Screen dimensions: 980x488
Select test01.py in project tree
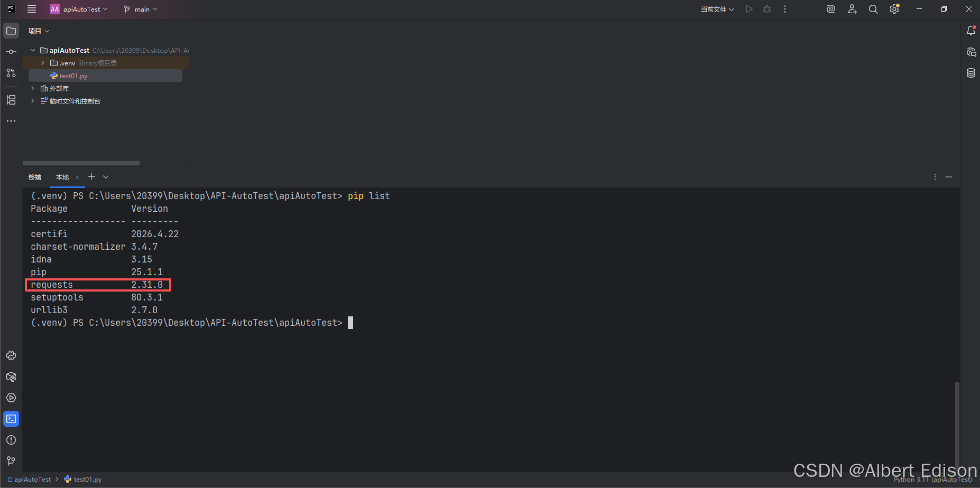coord(105,76)
